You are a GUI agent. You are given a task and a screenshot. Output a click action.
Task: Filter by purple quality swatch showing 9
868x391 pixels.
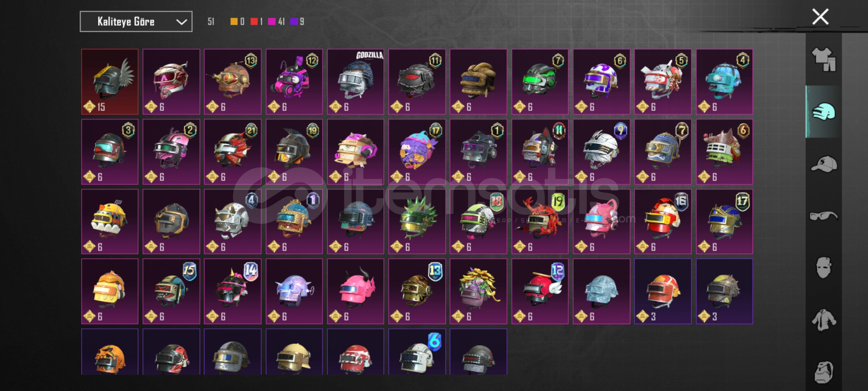(294, 21)
